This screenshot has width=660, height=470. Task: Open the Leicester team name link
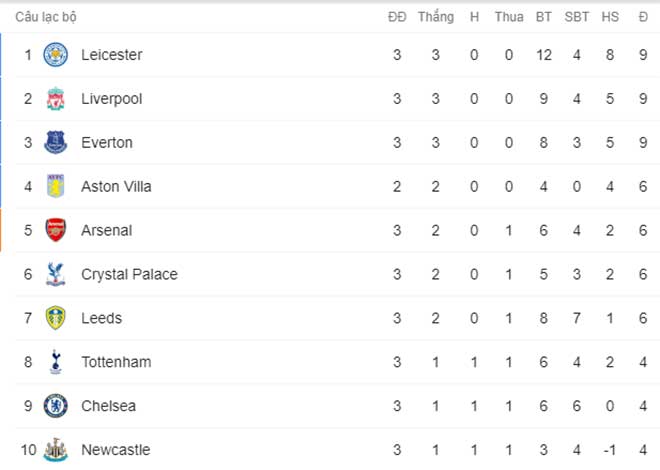[x=112, y=55]
